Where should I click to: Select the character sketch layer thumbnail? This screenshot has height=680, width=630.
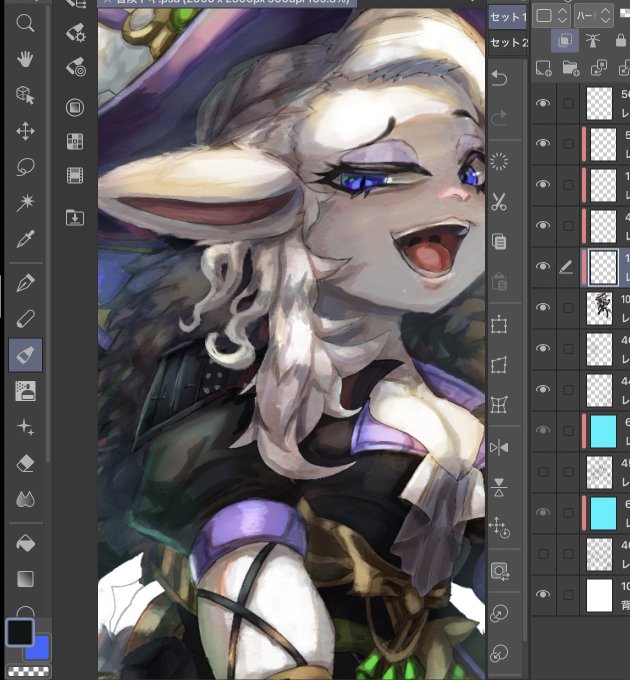(599, 308)
